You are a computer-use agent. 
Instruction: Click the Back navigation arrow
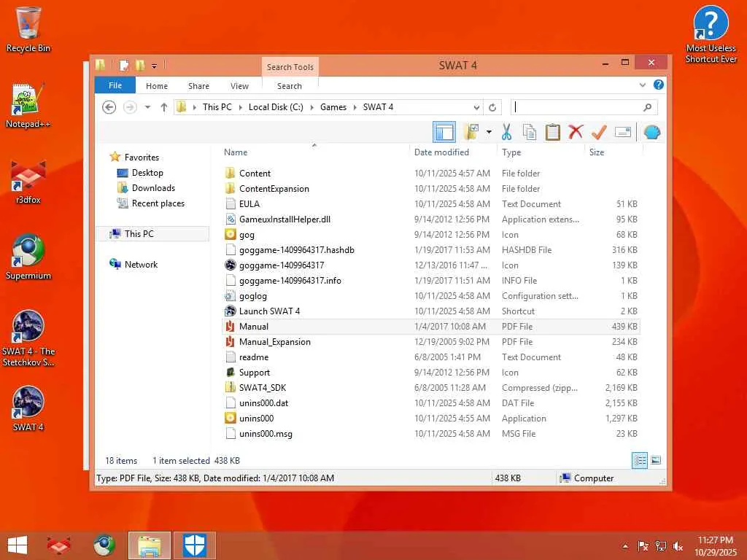(109, 107)
